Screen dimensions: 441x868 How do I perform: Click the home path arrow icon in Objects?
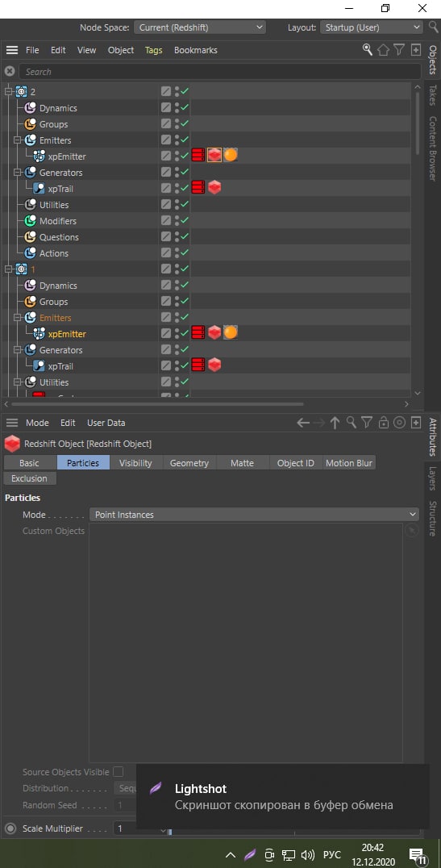pos(383,50)
